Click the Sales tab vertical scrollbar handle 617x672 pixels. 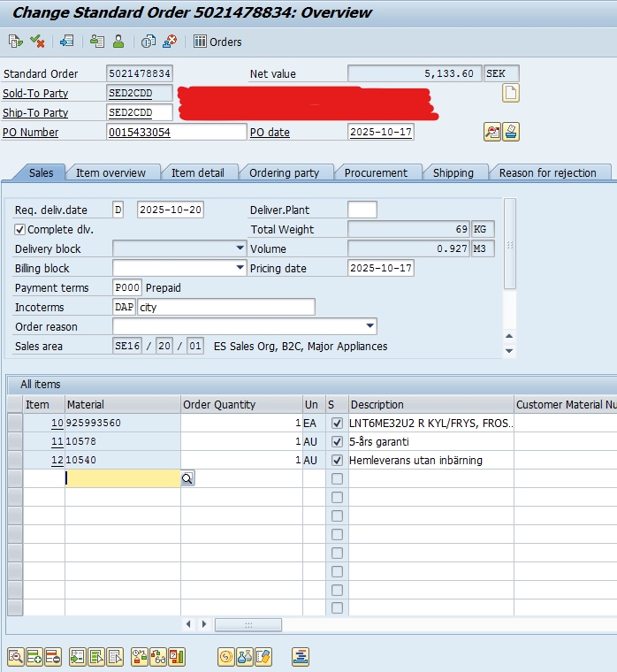click(510, 244)
